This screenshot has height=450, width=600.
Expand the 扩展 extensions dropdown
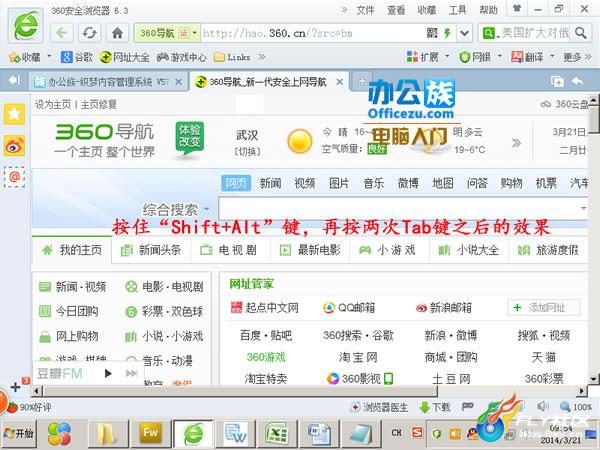point(447,57)
